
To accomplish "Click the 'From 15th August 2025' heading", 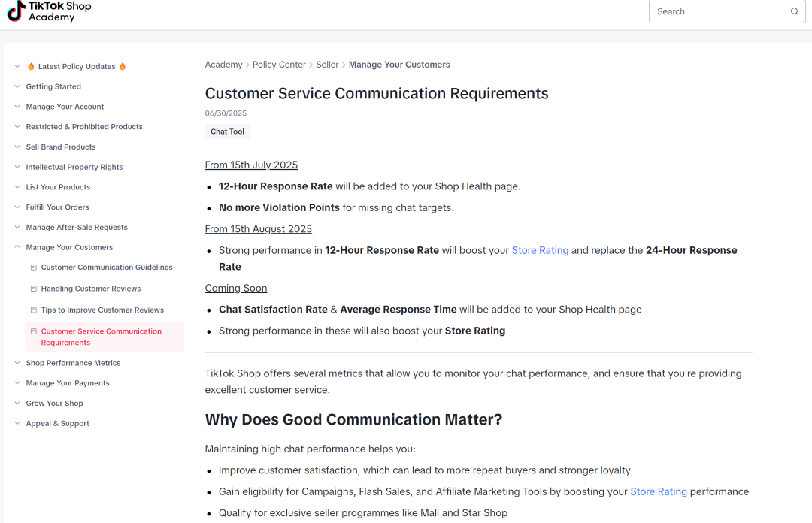I will [x=258, y=229].
